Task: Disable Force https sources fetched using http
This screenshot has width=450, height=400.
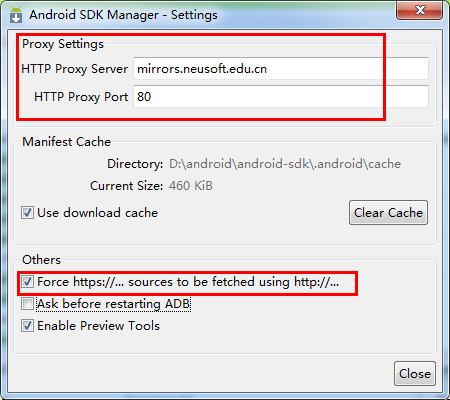Action: [x=27, y=282]
